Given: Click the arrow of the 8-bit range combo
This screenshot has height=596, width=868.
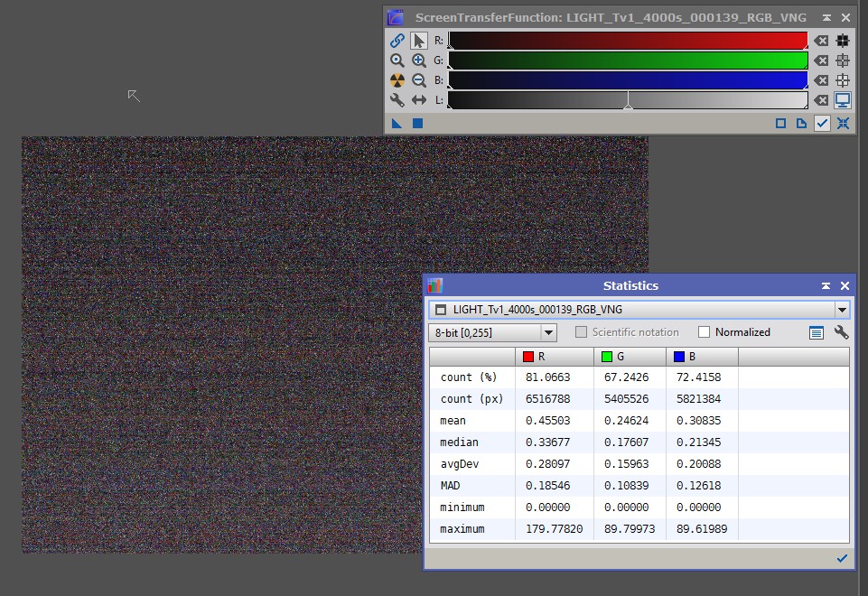Looking at the screenshot, I should pyautogui.click(x=548, y=332).
